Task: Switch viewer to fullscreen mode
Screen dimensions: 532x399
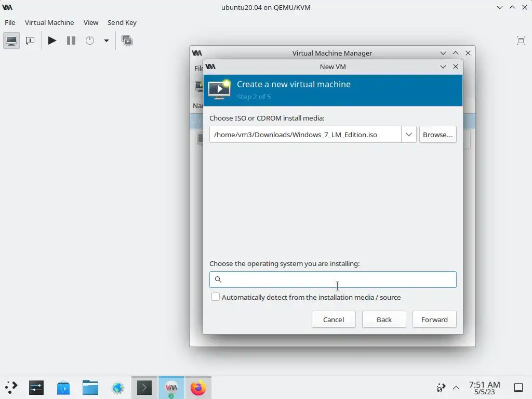Action: [521, 41]
